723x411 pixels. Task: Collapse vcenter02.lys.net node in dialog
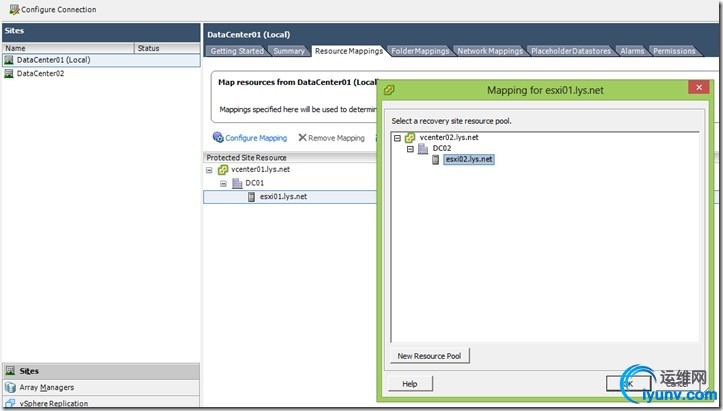point(397,138)
